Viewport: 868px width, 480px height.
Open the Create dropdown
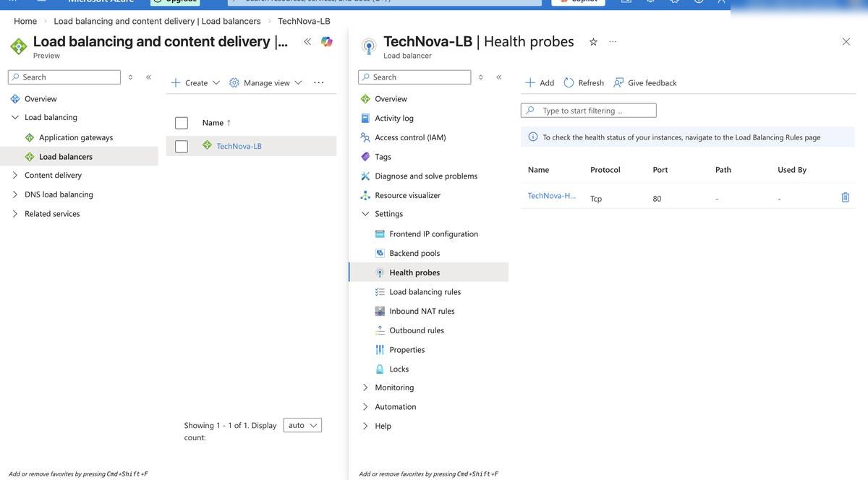195,82
